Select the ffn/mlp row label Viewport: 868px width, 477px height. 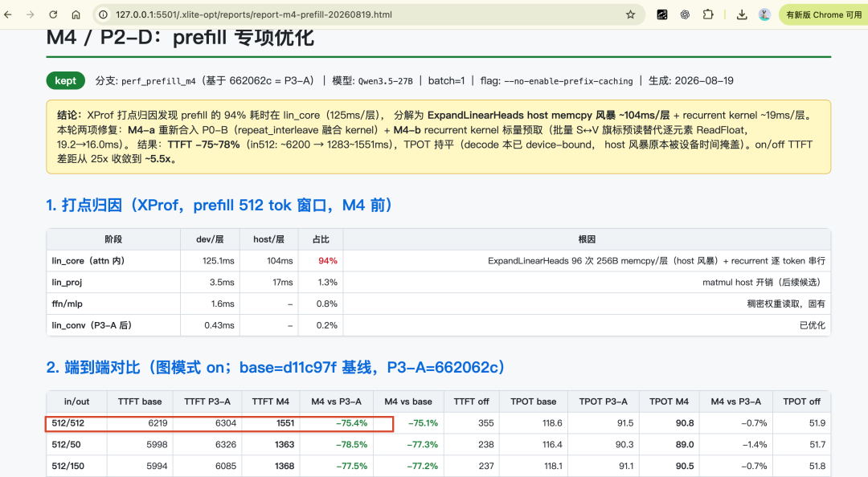[x=67, y=304]
